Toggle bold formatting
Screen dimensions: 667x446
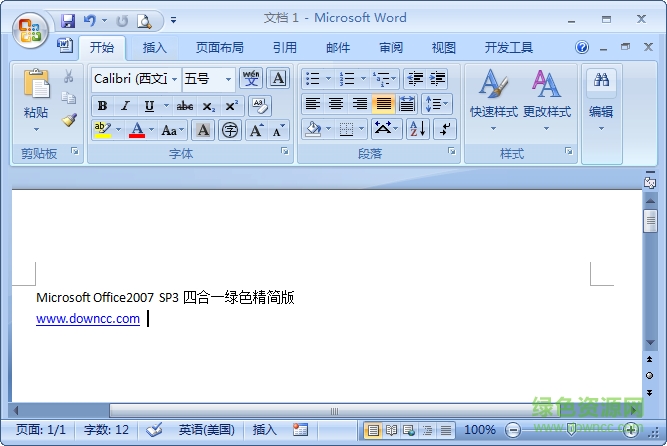coord(102,106)
